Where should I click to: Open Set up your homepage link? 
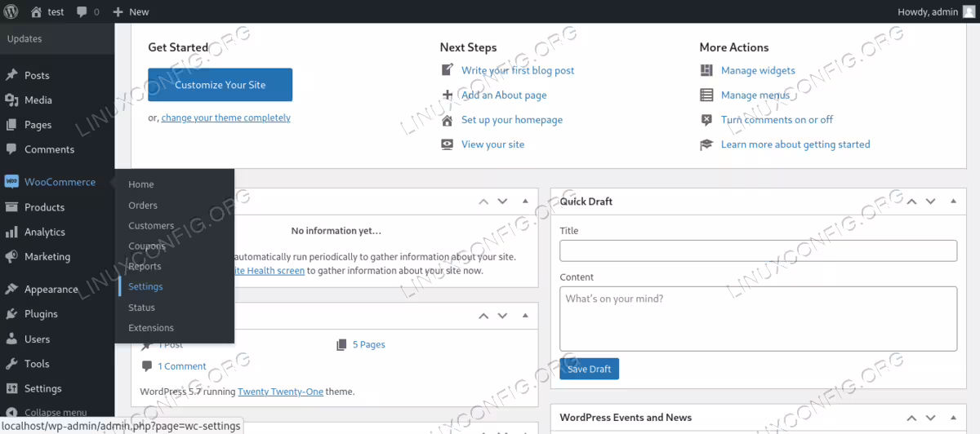pyautogui.click(x=512, y=120)
